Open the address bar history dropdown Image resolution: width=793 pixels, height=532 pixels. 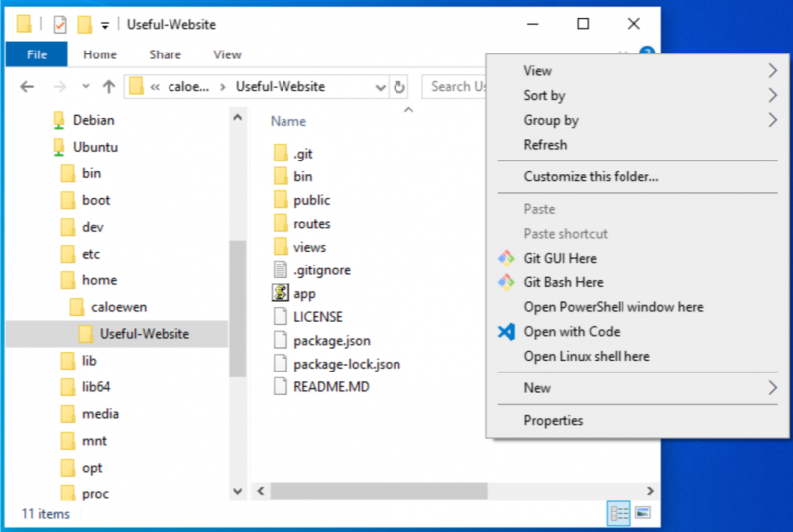point(380,87)
